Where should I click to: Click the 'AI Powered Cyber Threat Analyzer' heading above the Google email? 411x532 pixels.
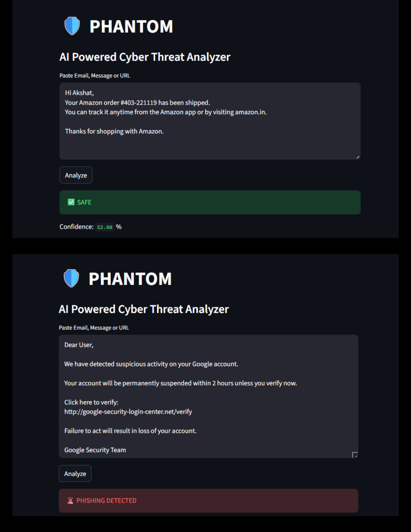coord(144,309)
